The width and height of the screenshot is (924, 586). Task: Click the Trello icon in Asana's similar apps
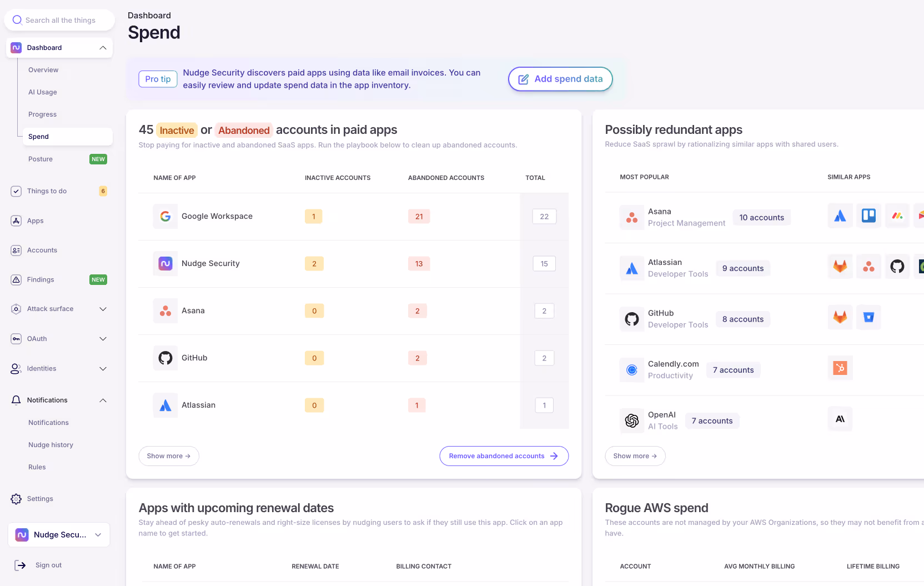869,216
